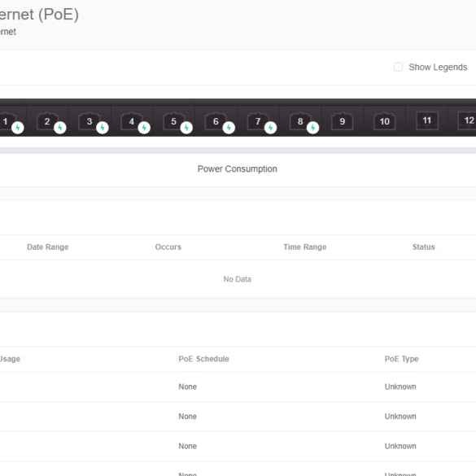Select switch port 4 icon

[x=132, y=121]
